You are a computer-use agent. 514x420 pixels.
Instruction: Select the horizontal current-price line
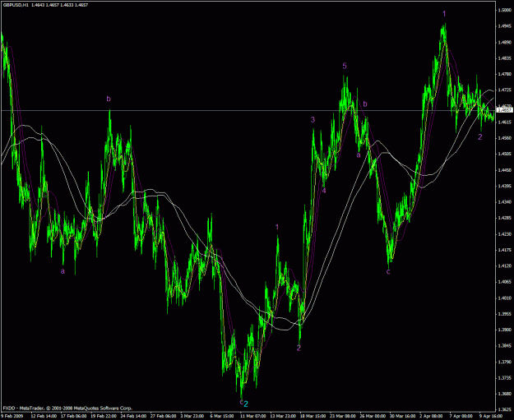[x=248, y=110]
